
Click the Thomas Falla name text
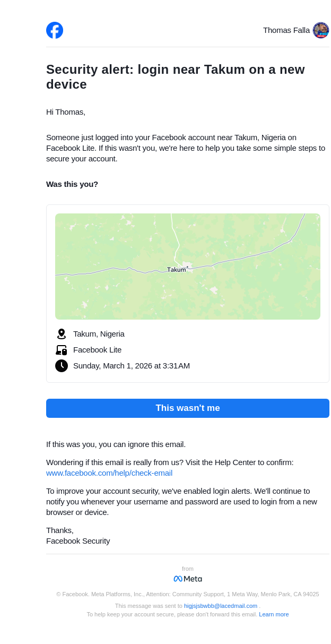click(x=286, y=30)
